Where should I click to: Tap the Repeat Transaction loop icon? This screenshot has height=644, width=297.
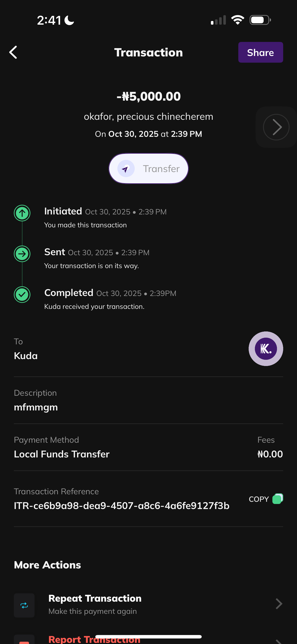point(24,605)
